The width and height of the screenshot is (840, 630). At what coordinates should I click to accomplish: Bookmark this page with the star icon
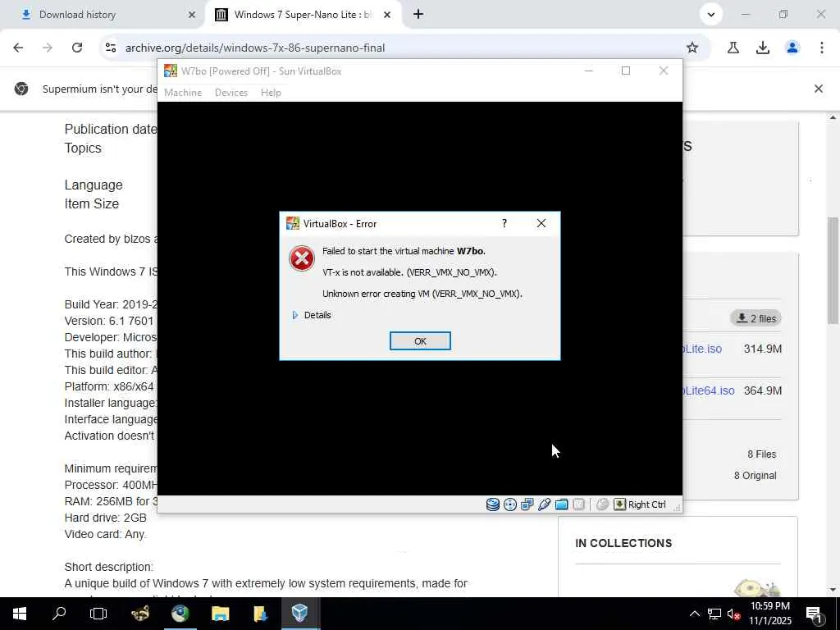click(692, 48)
